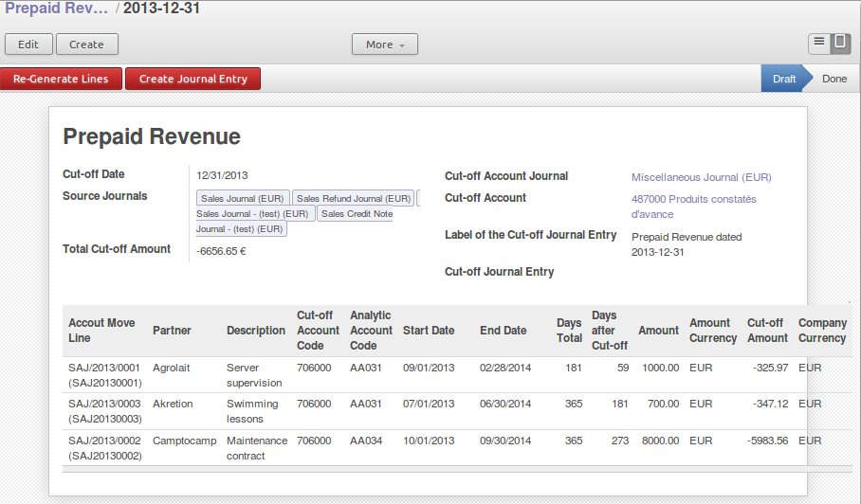Click the Create button
This screenshot has height=504, width=861.
(86, 45)
